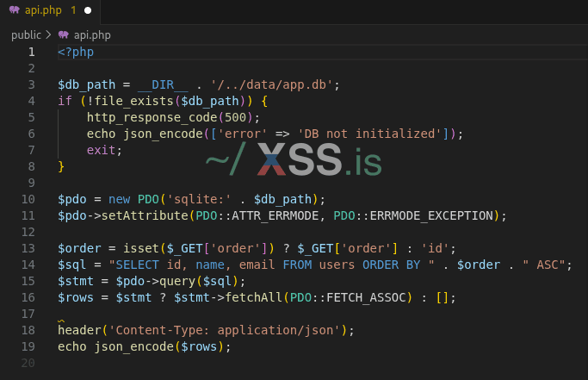Place cursor on the <?php opening tag
Image resolution: width=588 pixels, height=380 pixels.
pyautogui.click(x=76, y=52)
